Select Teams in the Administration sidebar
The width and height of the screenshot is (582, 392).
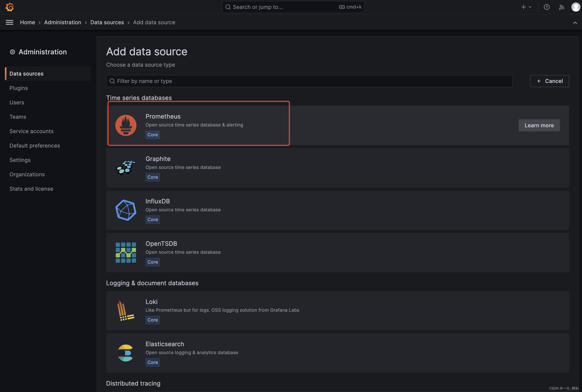[x=18, y=116]
